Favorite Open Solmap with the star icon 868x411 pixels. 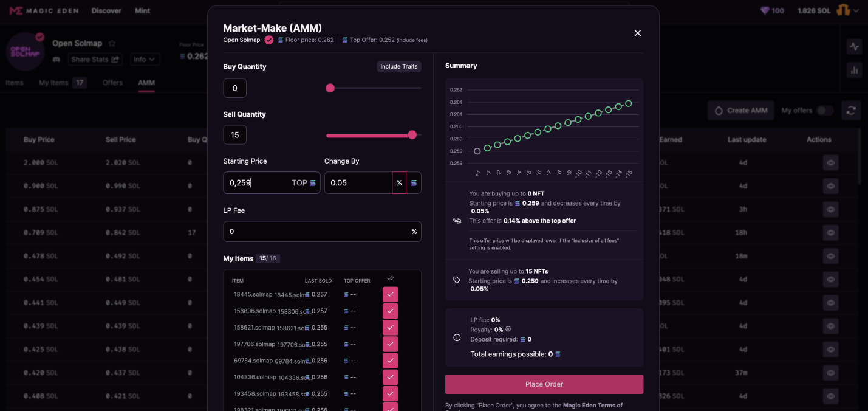pos(112,44)
